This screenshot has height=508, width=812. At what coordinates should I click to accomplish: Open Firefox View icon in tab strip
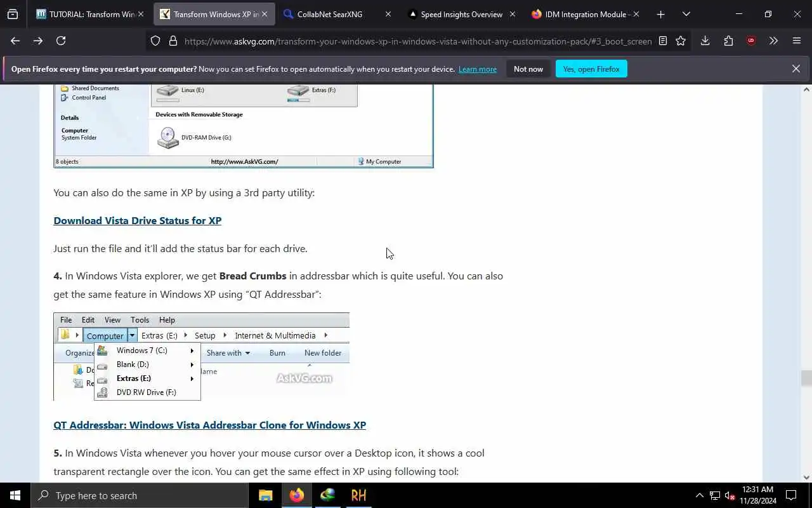(13, 14)
